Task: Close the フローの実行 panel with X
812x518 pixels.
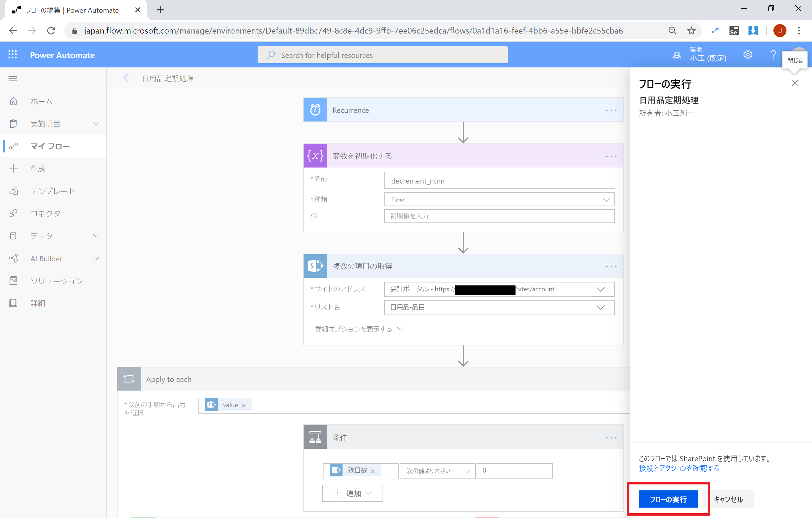Action: click(x=794, y=83)
